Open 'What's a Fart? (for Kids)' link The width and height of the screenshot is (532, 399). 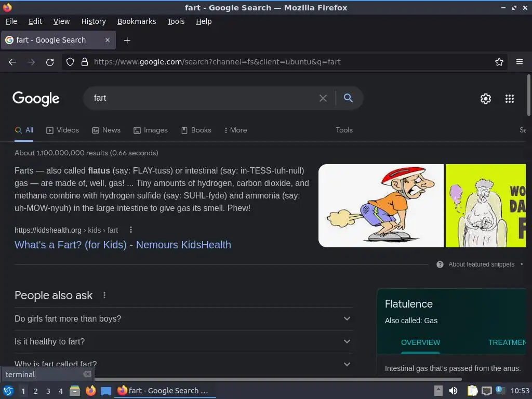point(123,245)
